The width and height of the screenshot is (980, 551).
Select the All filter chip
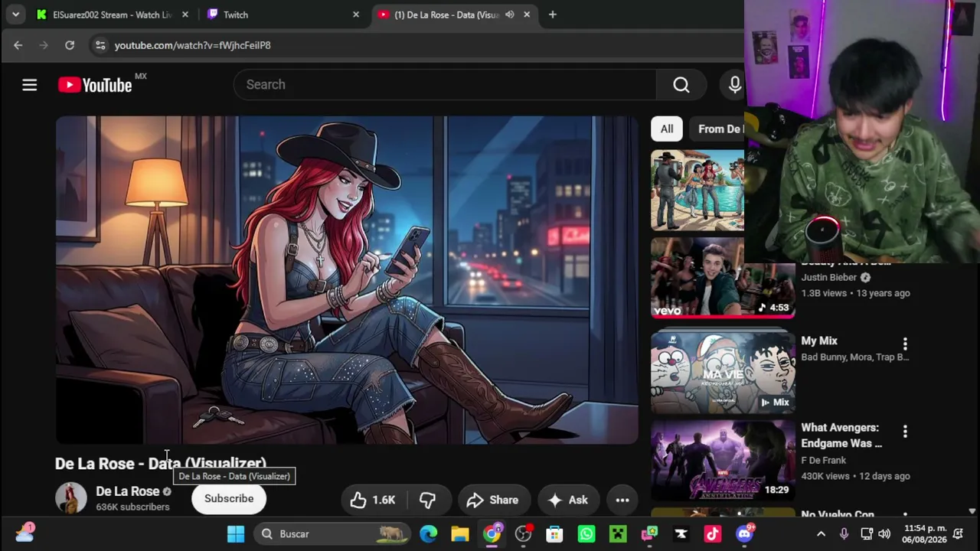[667, 129]
